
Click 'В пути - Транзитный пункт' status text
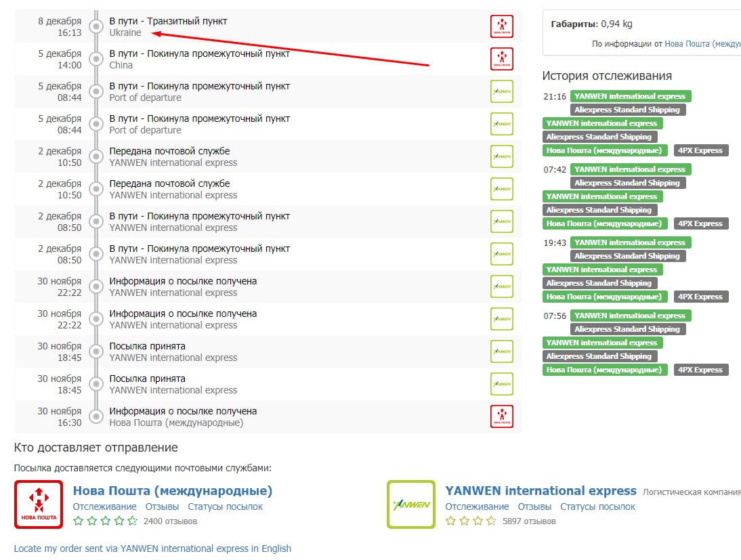168,21
